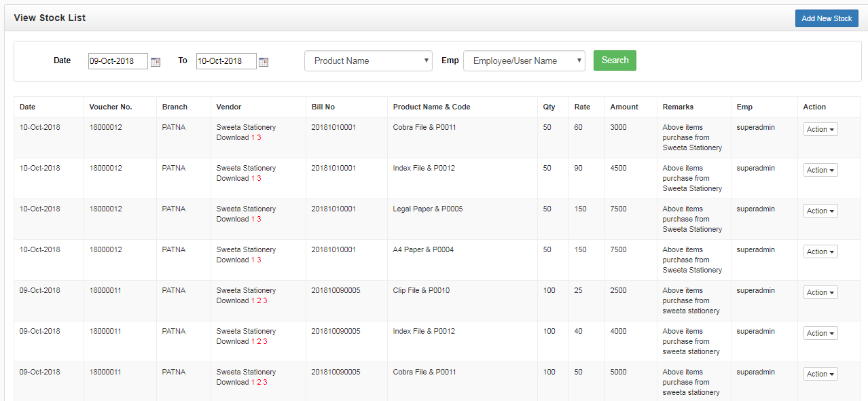Click the To date field 10-Oct-2018
The height and width of the screenshot is (401, 868).
click(x=226, y=61)
